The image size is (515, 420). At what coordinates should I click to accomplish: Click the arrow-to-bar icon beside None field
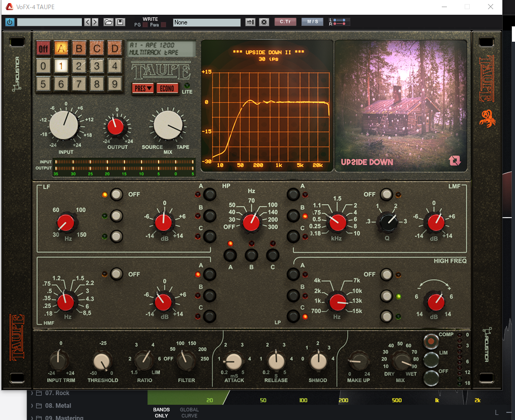[x=250, y=22]
